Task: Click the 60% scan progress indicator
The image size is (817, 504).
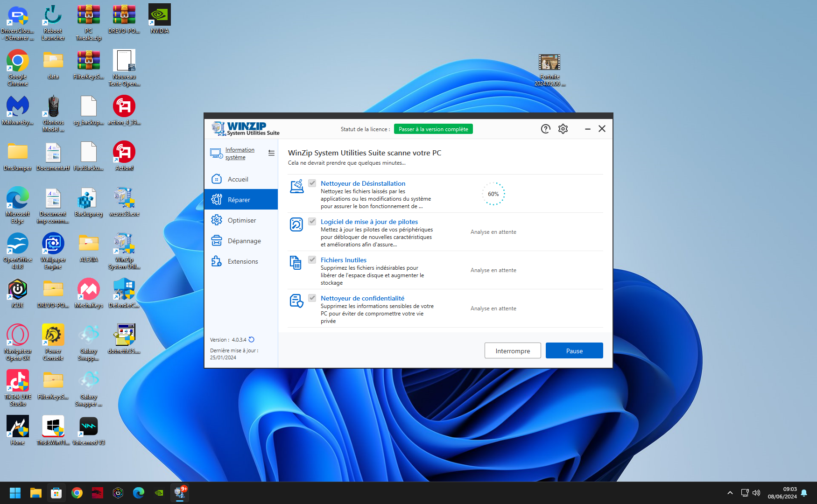Action: pyautogui.click(x=493, y=194)
